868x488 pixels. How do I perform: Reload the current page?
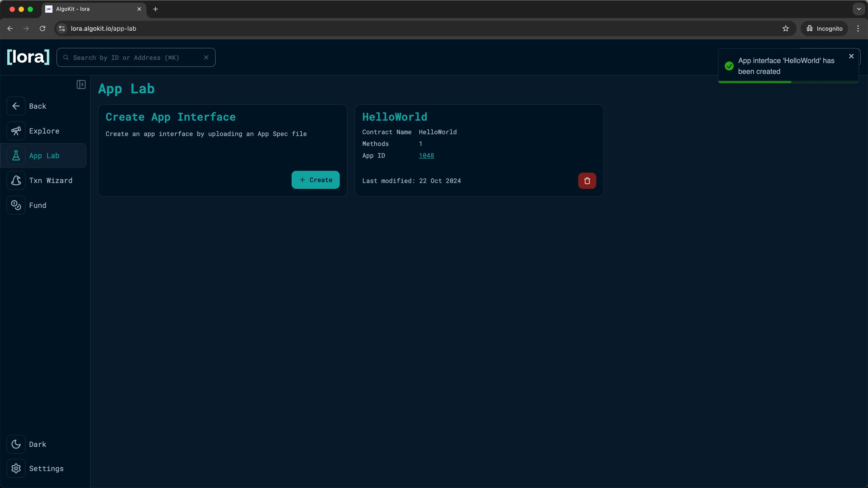pyautogui.click(x=42, y=28)
